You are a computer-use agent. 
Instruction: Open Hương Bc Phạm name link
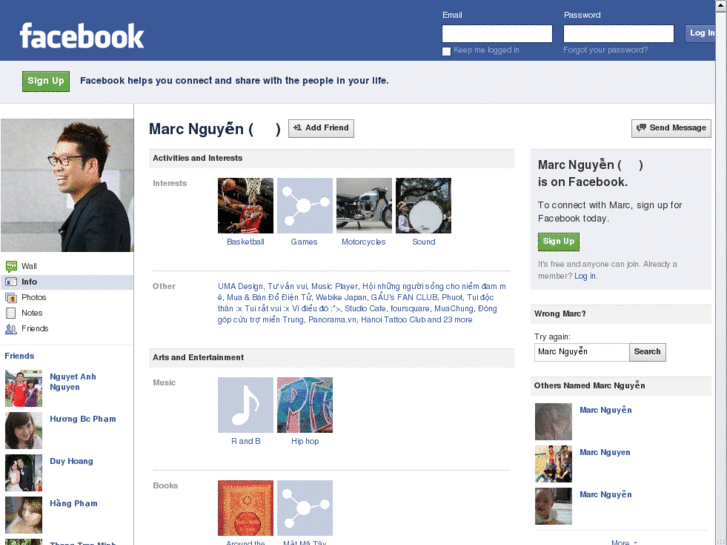pos(83,419)
